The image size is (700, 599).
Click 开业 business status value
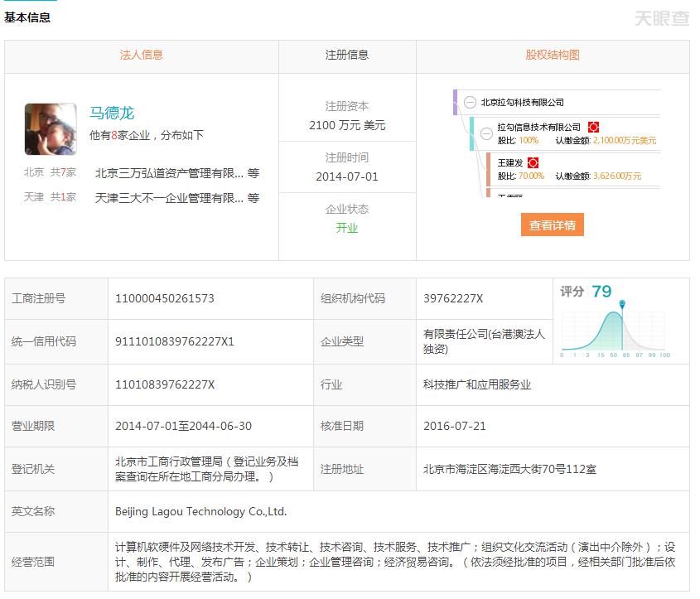(347, 228)
